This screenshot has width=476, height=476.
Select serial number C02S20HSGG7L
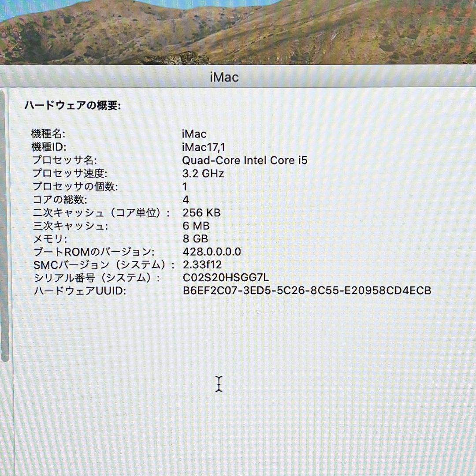(x=226, y=278)
